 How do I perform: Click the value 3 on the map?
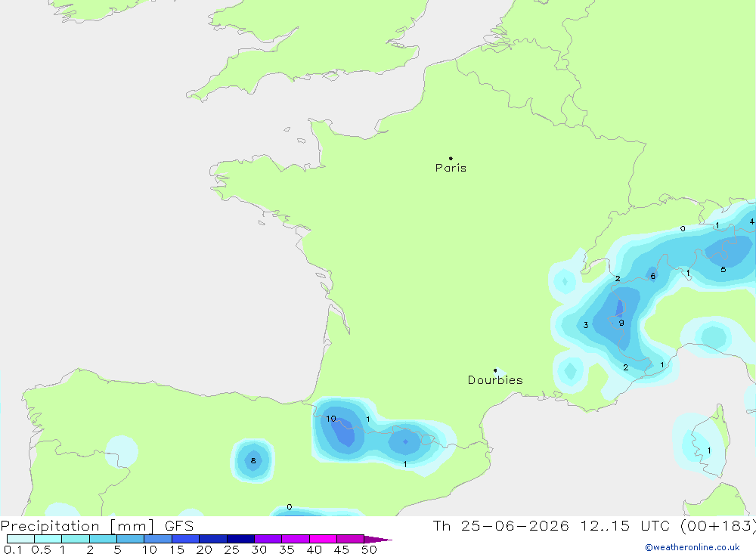586,325
